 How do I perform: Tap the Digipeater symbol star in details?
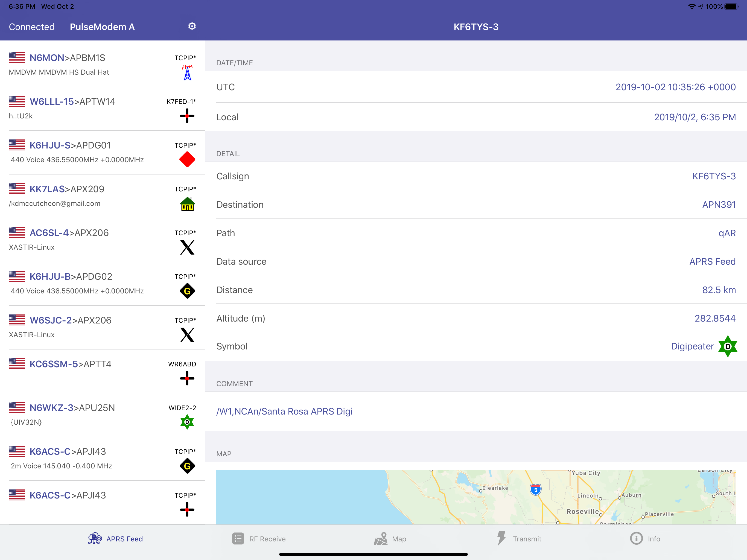point(727,346)
